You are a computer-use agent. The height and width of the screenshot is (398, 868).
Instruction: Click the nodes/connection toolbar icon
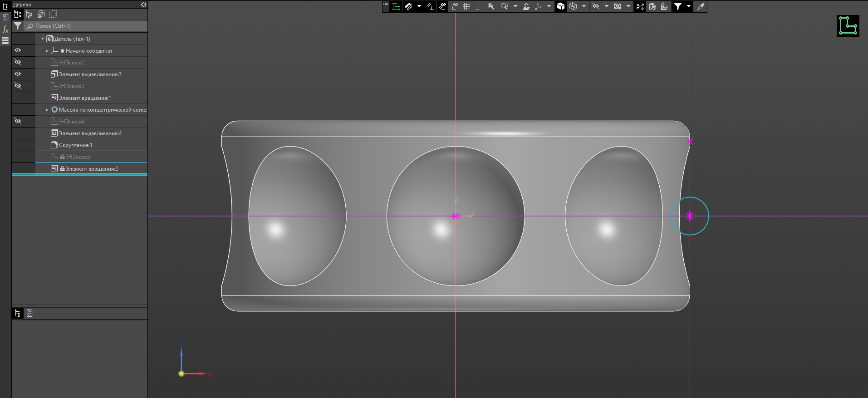point(640,6)
